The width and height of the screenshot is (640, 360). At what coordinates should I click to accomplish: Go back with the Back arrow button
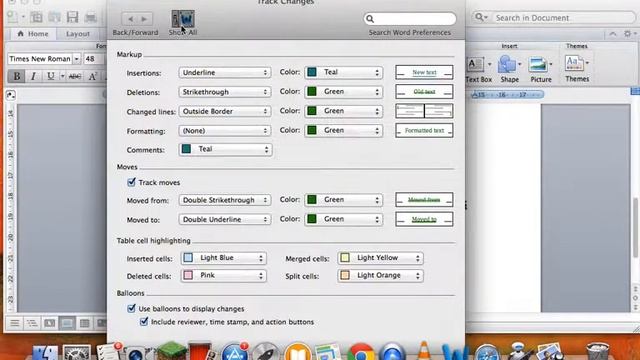130,19
